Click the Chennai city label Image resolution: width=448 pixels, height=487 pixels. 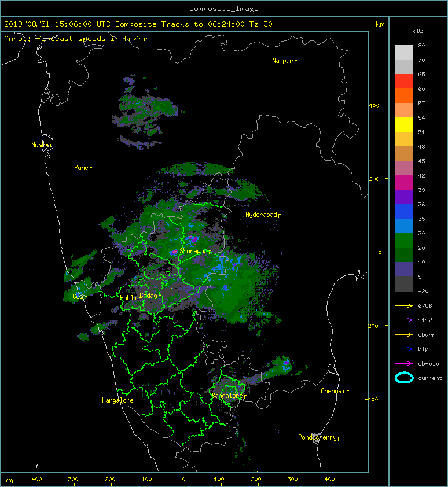tap(335, 391)
